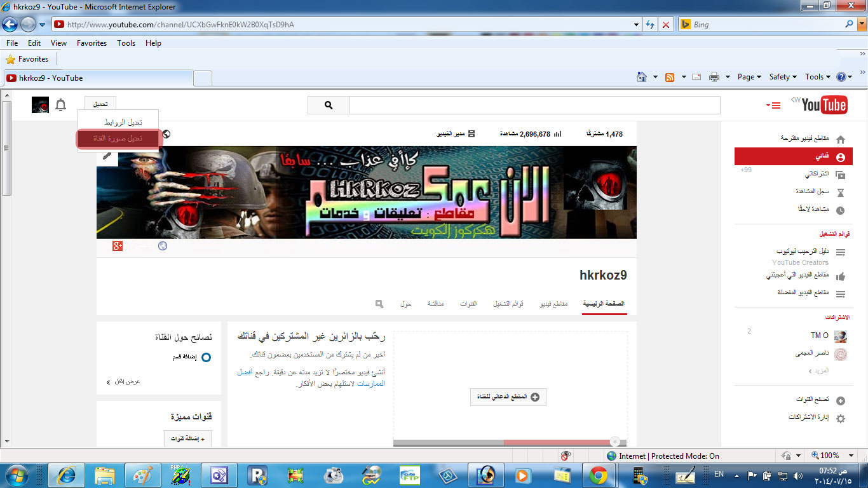868x488 pixels.
Task: Click the مدير الفيديو link
Action: click(x=456, y=134)
